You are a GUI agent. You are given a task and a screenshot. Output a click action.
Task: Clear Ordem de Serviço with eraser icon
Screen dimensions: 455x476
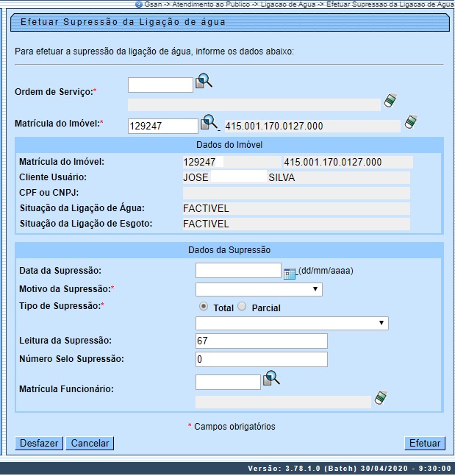(390, 100)
